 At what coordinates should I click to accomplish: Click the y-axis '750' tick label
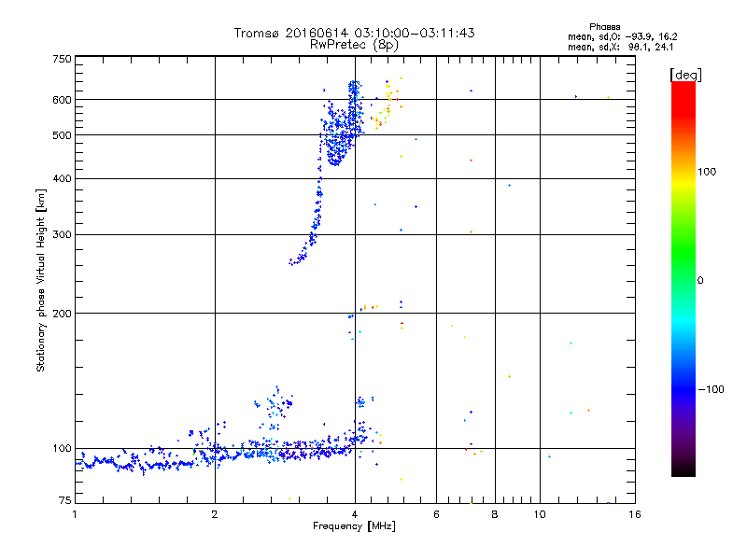62,59
